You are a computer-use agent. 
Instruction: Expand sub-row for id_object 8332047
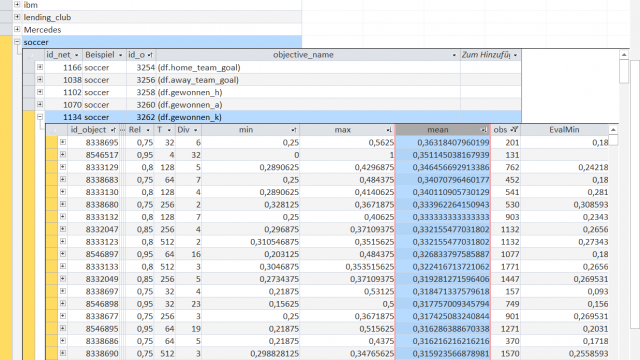(62, 229)
